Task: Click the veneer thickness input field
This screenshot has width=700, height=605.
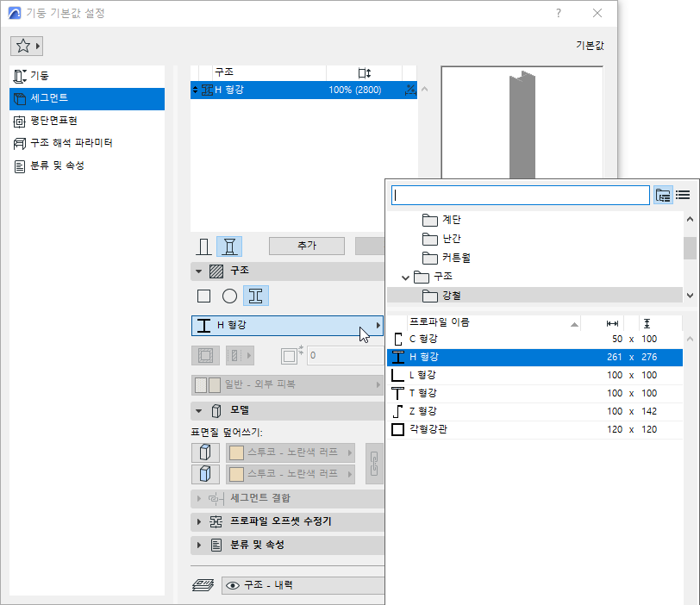Action: tap(346, 356)
